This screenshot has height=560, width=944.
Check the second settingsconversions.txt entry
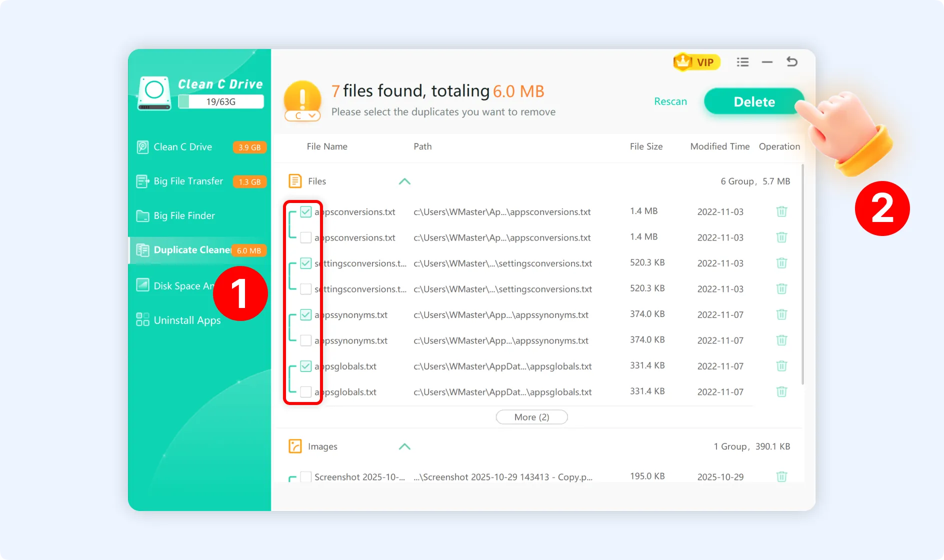pos(305,288)
